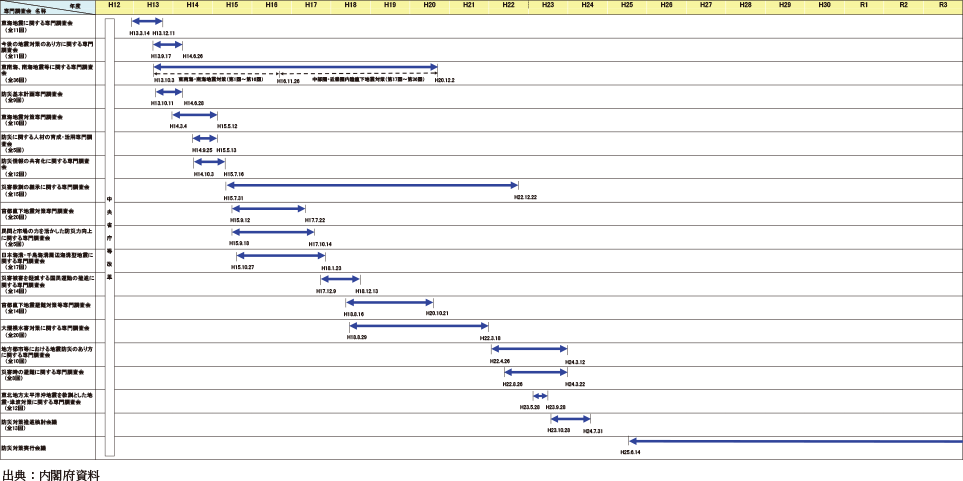Viewport: 963px width, 481px height.
Task: Click the H14.6.20 end date label
Action: point(192,103)
